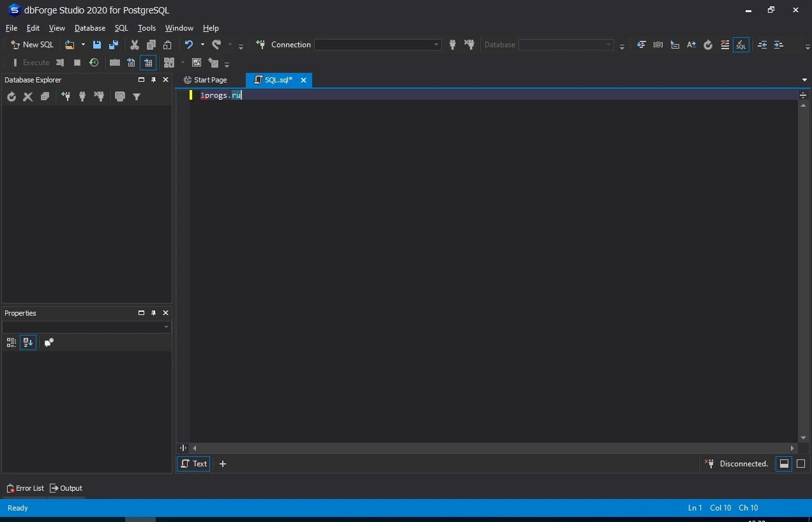The width and height of the screenshot is (812, 522).
Task: Open the File menu
Action: click(x=11, y=28)
